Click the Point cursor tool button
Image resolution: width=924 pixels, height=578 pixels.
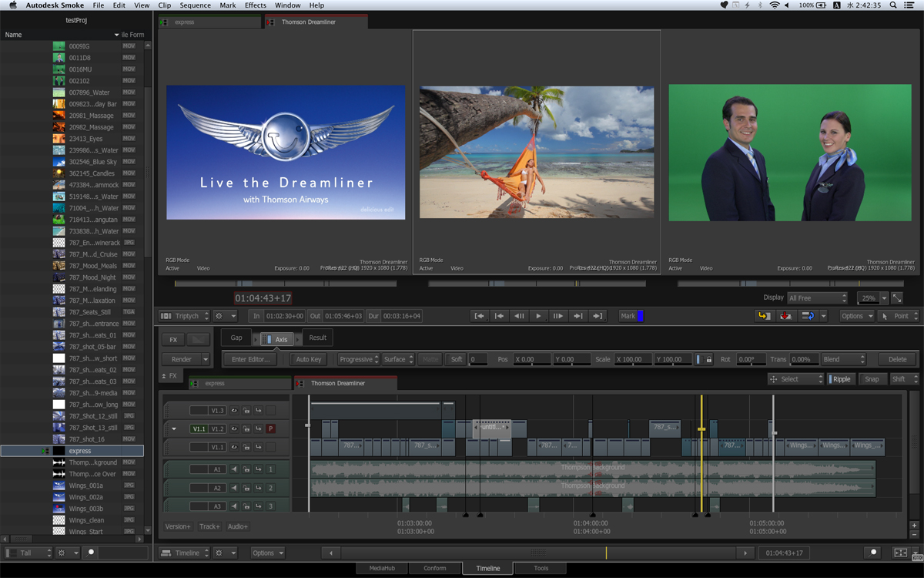tap(898, 316)
